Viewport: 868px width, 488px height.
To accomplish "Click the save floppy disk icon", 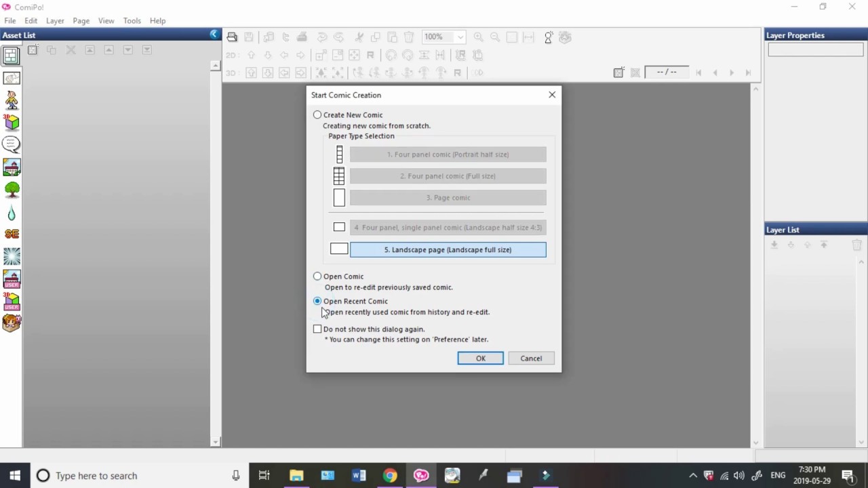I will click(x=249, y=37).
